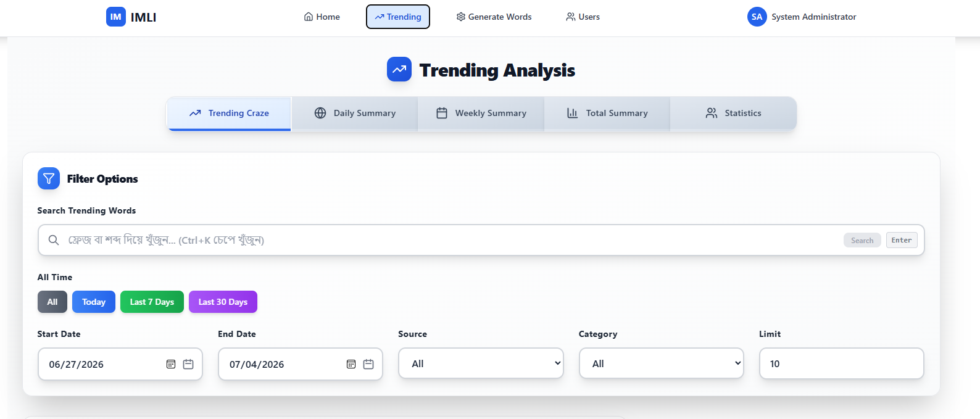Click the SA user avatar
The height and width of the screenshot is (419, 980).
coord(757,17)
